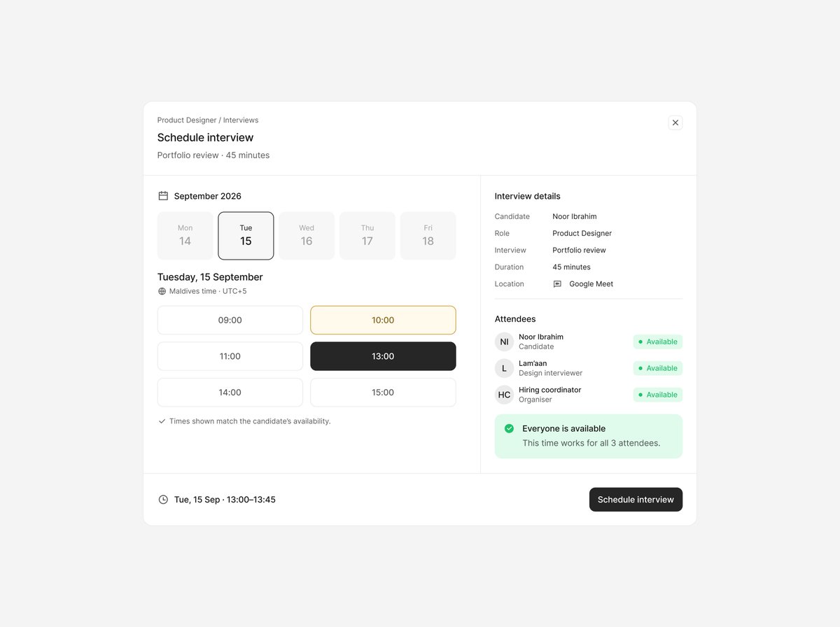840x627 pixels.
Task: Click 'Organiser' role under Hiring coordinator
Action: pos(535,400)
